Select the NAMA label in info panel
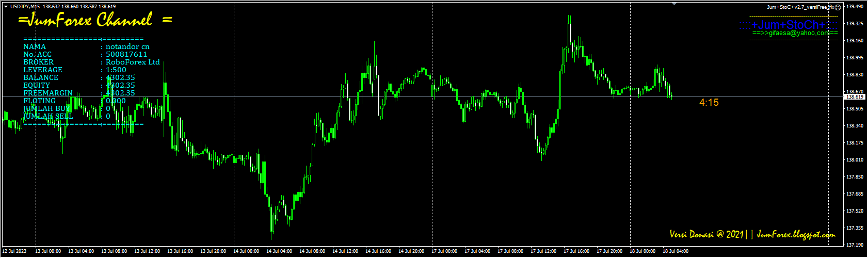The width and height of the screenshot is (868, 258). 35,46
